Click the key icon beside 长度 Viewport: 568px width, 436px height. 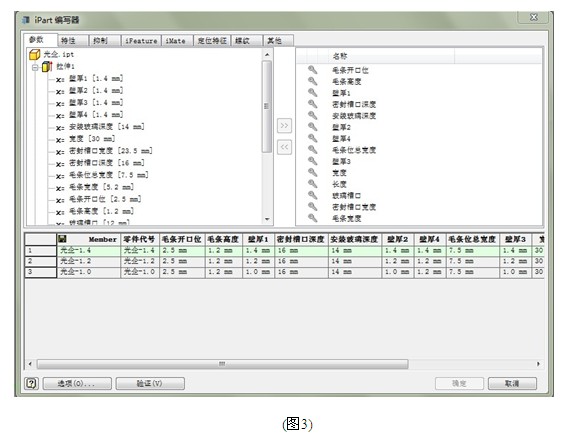pyautogui.click(x=312, y=184)
